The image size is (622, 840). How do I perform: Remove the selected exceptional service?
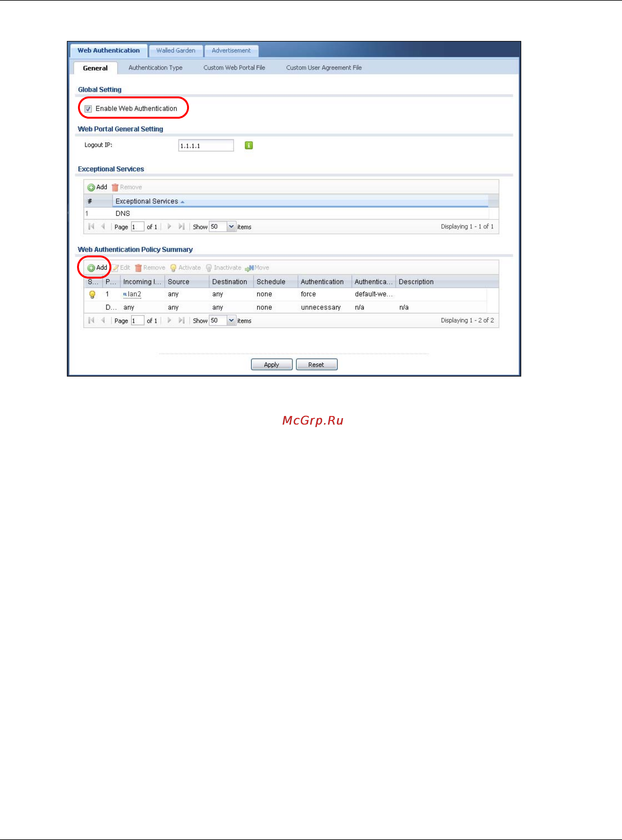click(127, 187)
